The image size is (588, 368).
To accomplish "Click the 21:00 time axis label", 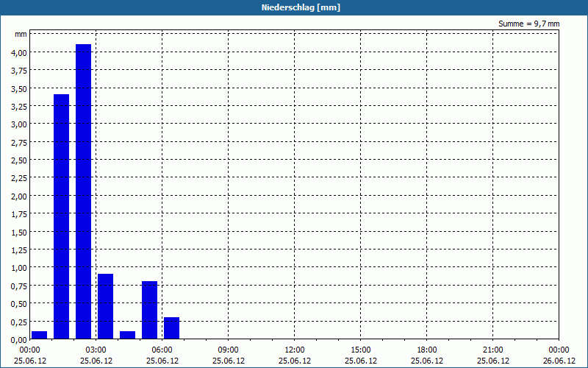I will tap(492, 350).
